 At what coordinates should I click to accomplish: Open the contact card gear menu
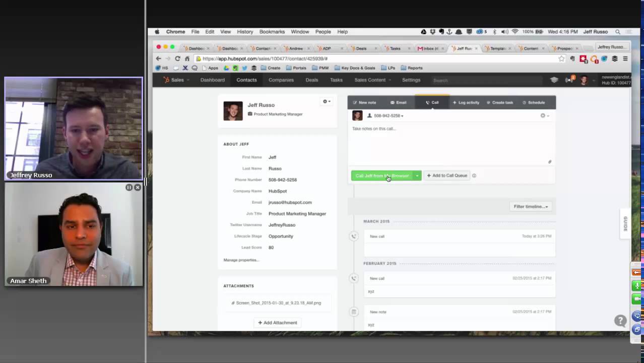tap(327, 101)
